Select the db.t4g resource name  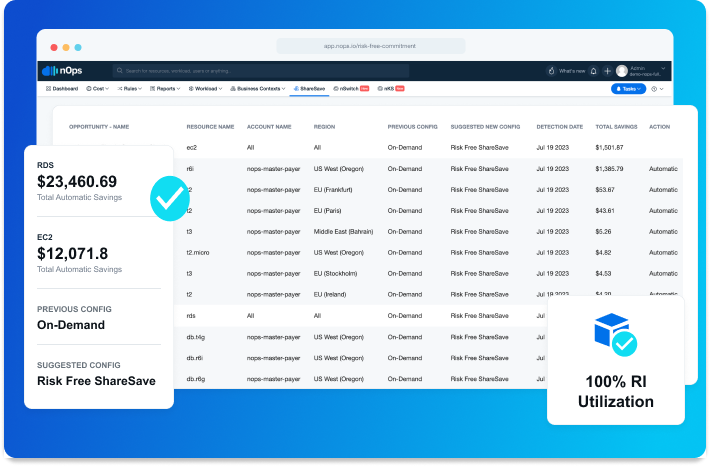[x=196, y=337]
